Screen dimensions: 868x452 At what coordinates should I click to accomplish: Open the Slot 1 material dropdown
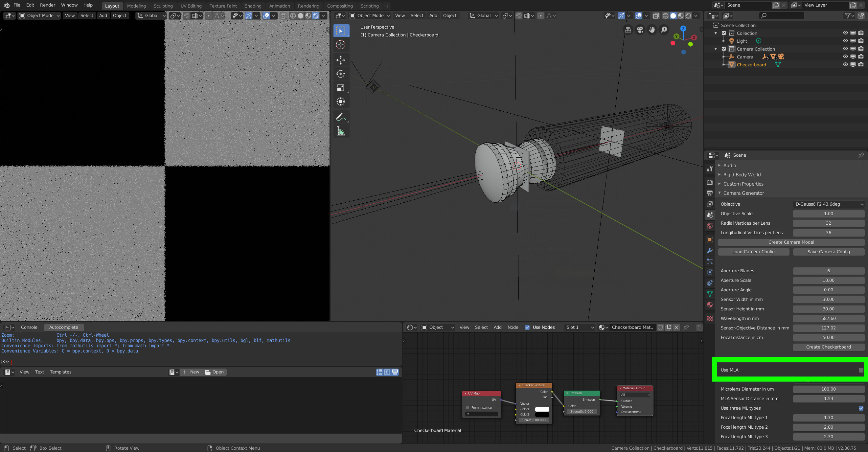click(580, 327)
